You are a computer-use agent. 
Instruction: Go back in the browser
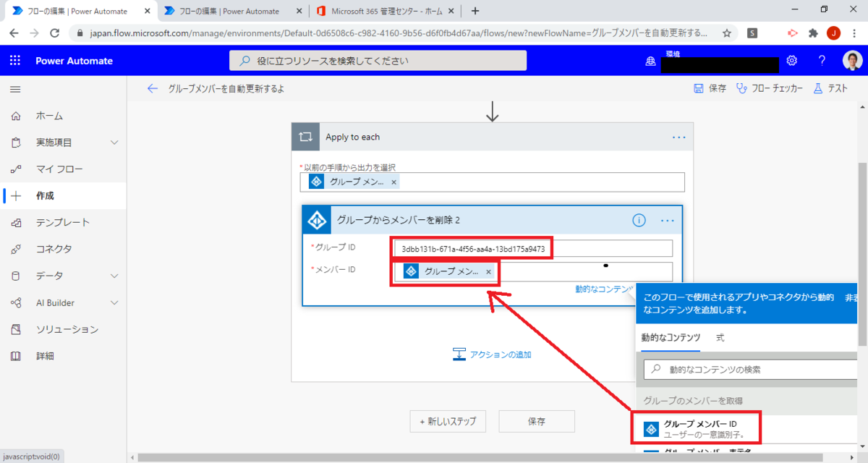pyautogui.click(x=14, y=33)
